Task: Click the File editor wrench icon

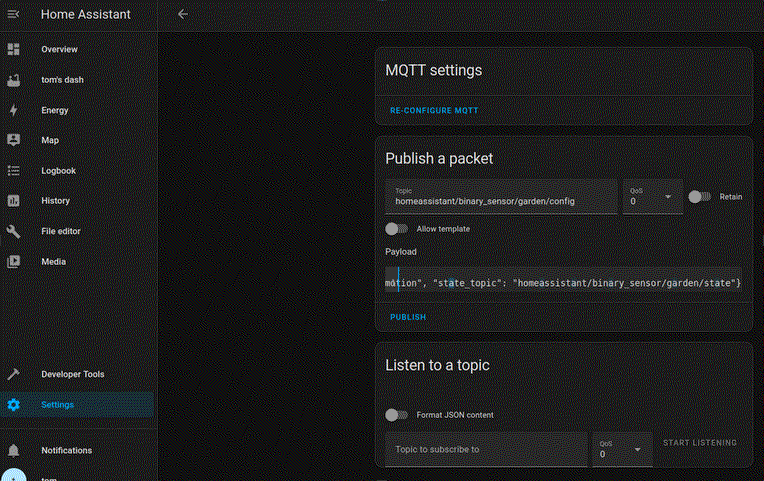Action: tap(14, 231)
